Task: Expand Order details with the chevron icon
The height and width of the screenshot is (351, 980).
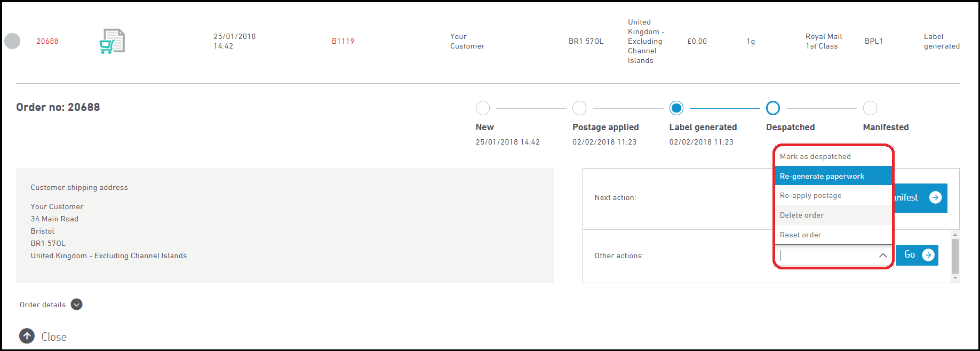Action: pyautogui.click(x=77, y=305)
